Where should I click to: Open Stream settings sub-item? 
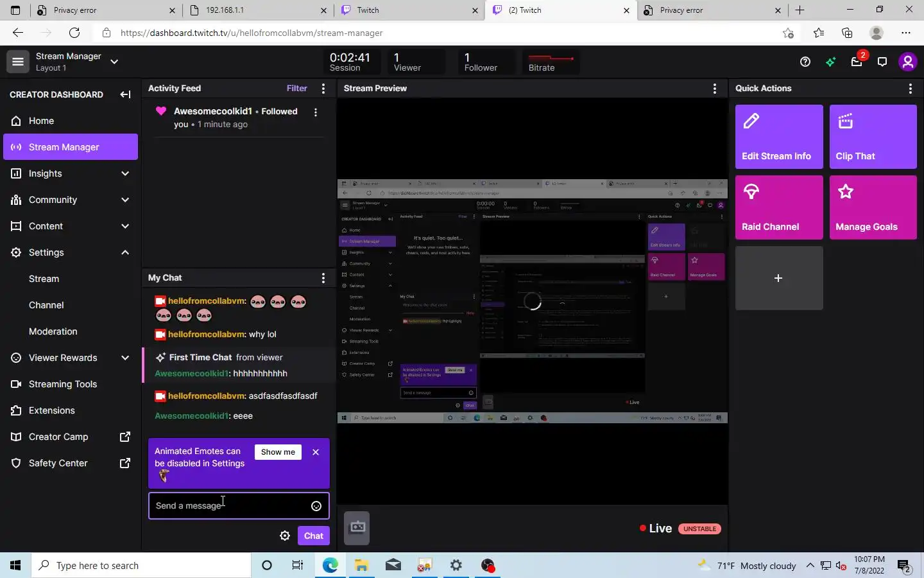coord(44,279)
